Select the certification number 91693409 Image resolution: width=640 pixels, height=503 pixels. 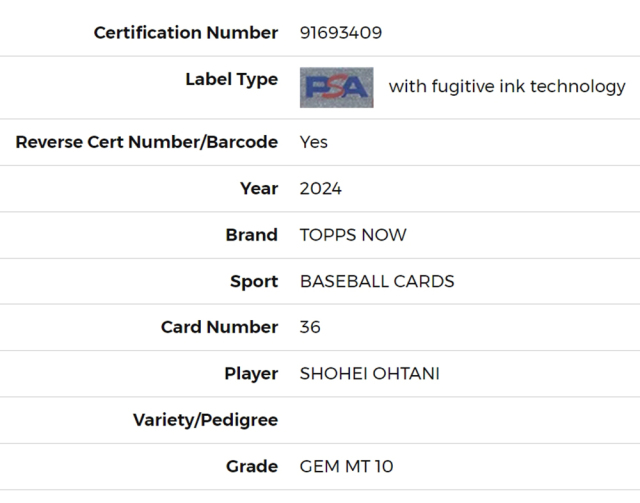pyautogui.click(x=341, y=33)
